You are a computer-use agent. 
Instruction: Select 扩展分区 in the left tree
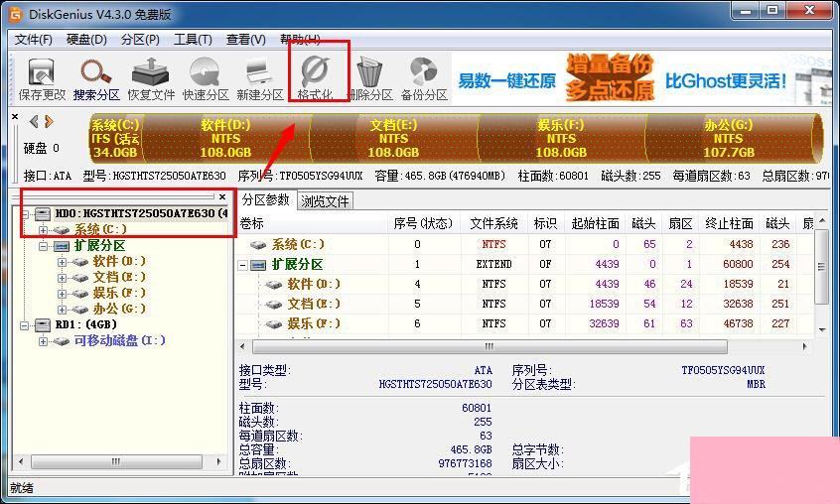coord(99,246)
